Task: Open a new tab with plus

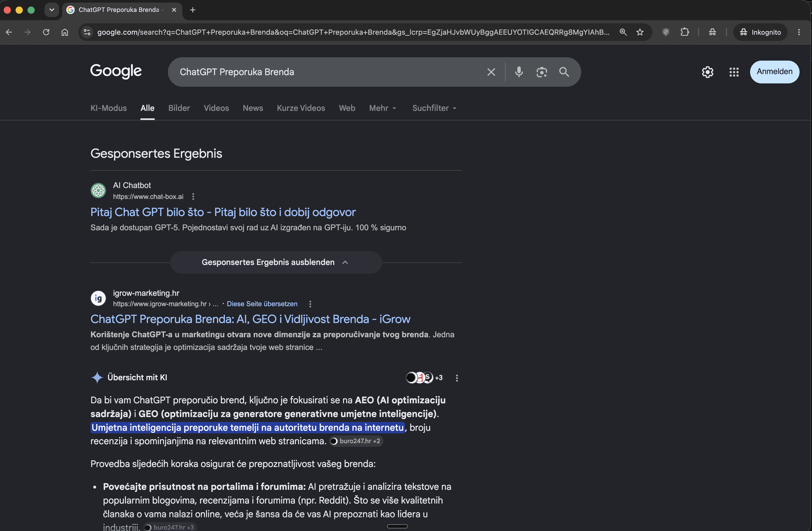Action: tap(193, 10)
